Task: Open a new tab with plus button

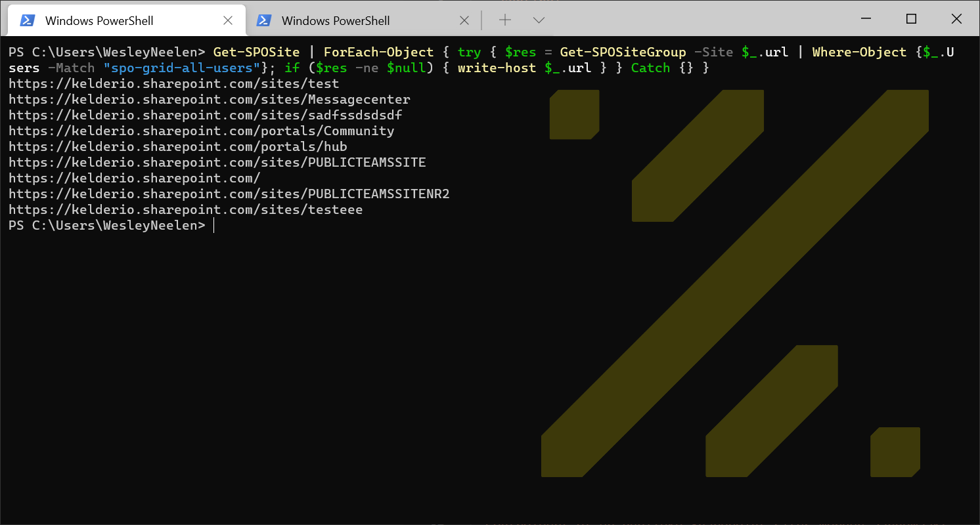Action: 504,20
